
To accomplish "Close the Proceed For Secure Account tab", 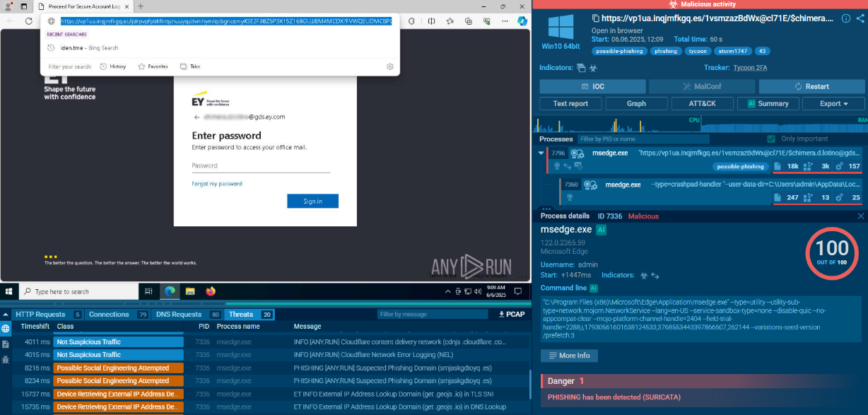I will point(127,6).
